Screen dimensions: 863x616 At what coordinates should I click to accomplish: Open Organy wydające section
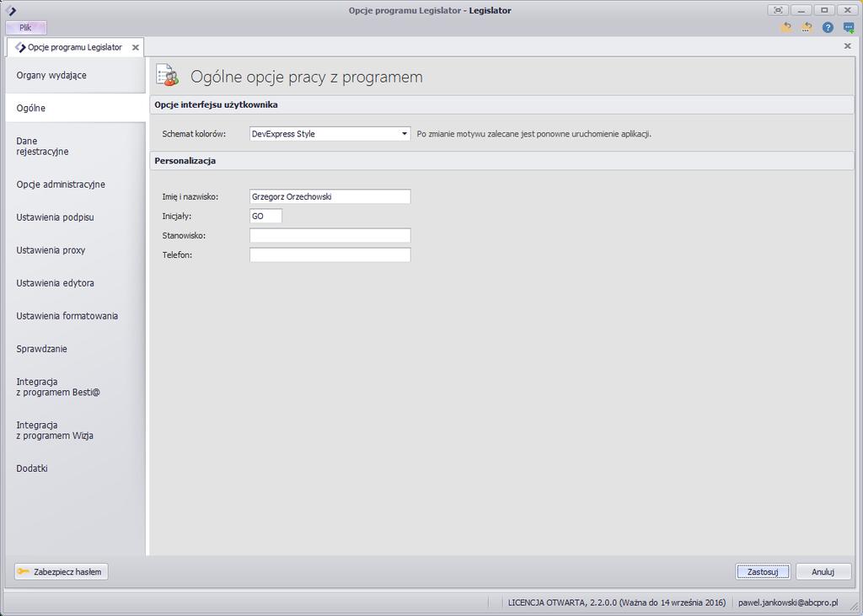[x=75, y=75]
